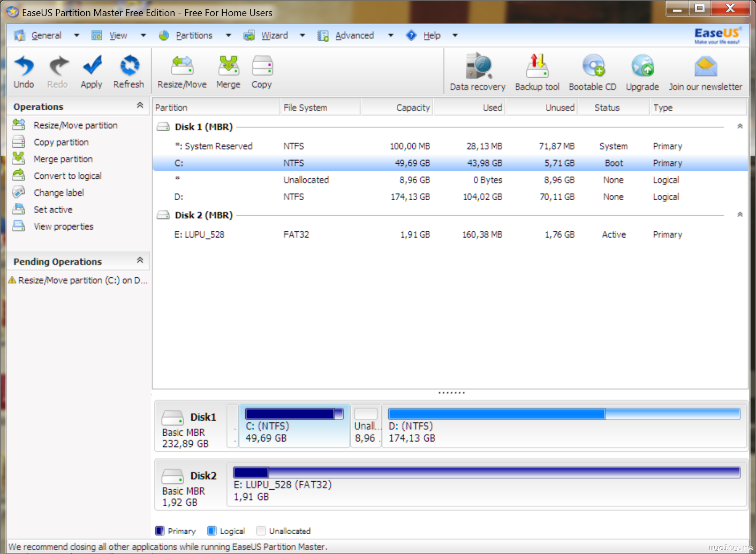Select the System Reserved partition row
This screenshot has width=756, height=554.
point(450,146)
